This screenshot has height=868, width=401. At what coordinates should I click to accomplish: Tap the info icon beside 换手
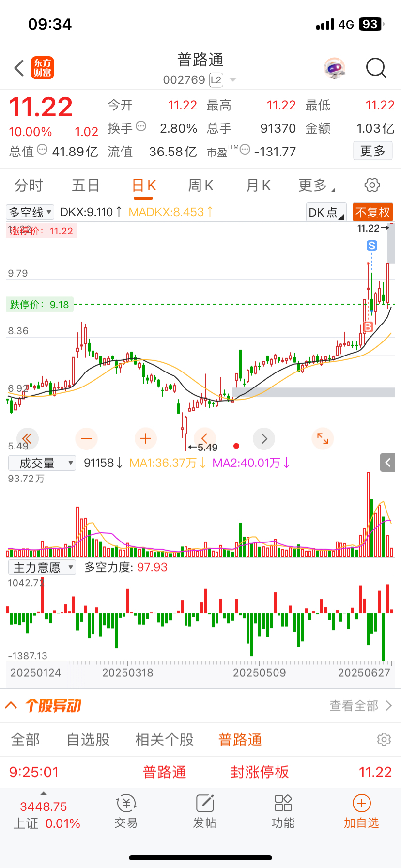[x=141, y=126]
